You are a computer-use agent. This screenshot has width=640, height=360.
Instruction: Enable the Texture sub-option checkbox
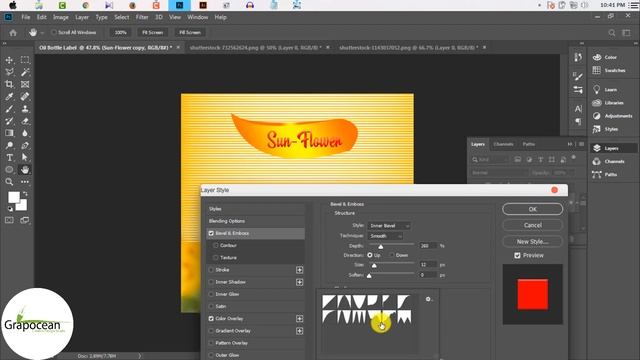coord(216,258)
